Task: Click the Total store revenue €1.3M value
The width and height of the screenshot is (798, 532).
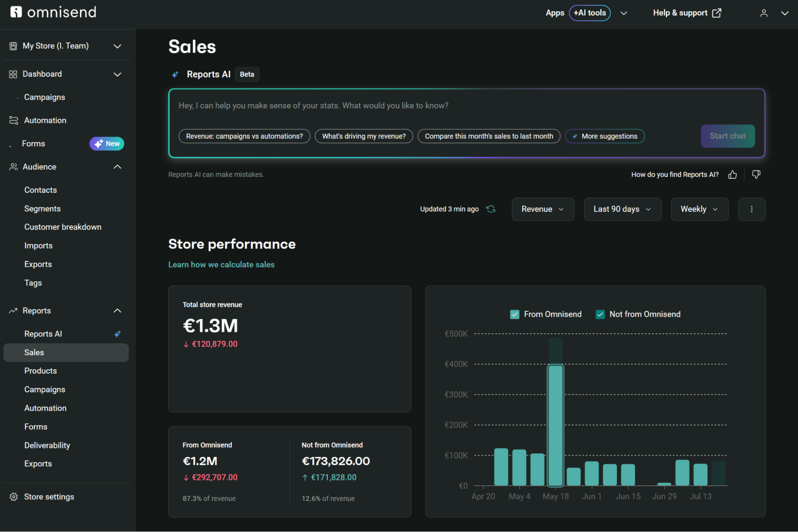Action: [210, 326]
